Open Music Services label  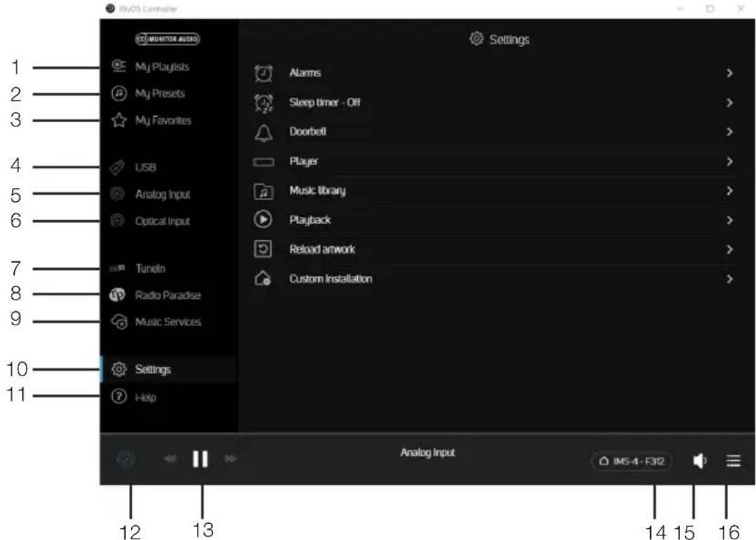pyautogui.click(x=169, y=321)
